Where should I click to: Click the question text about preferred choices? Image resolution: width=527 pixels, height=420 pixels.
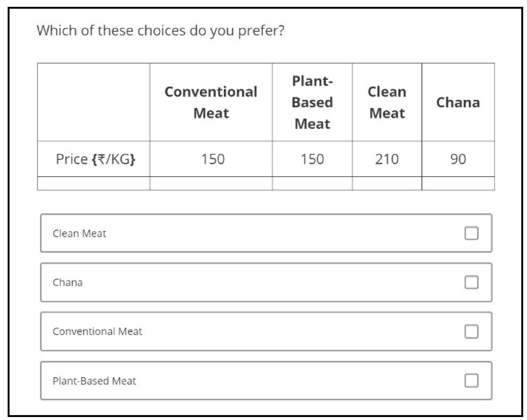pyautogui.click(x=160, y=31)
